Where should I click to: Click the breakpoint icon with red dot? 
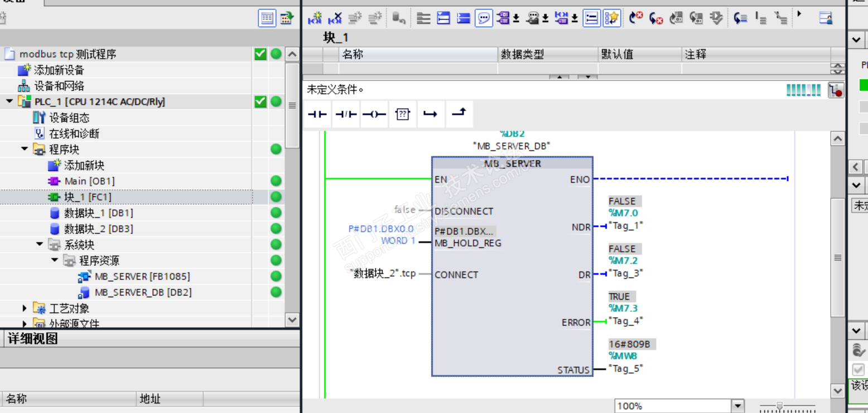836,90
